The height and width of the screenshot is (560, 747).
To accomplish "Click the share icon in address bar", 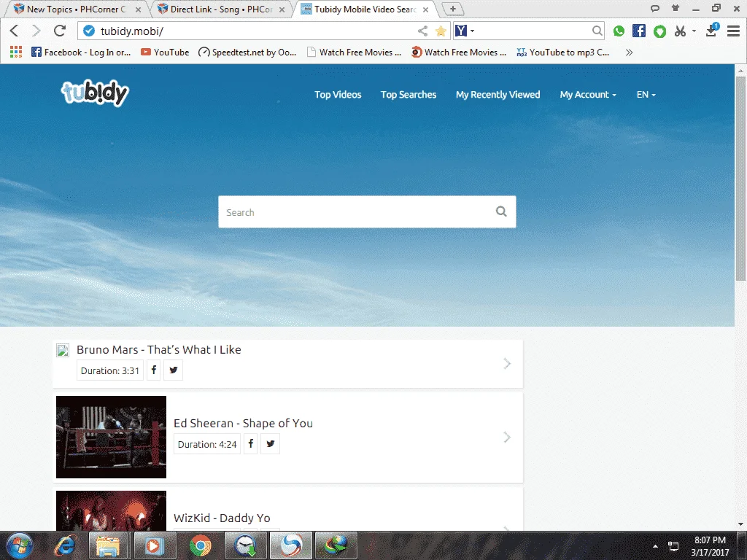I will click(422, 31).
